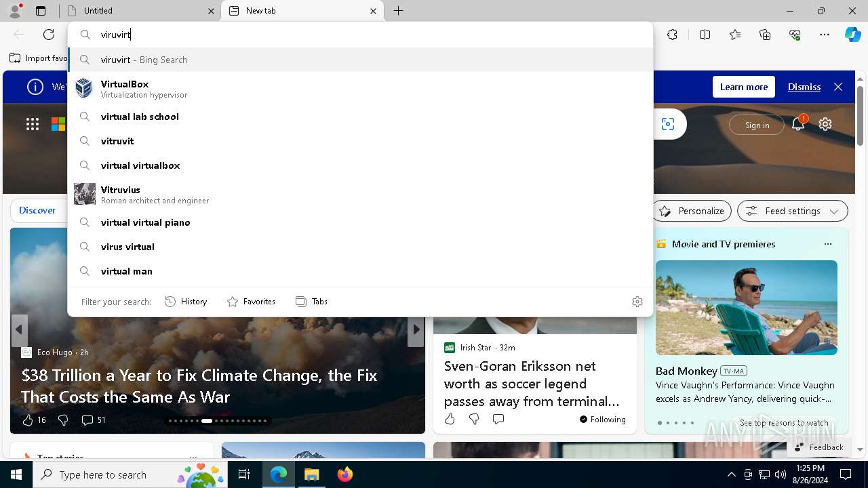Filter search by Tabs

click(x=311, y=302)
